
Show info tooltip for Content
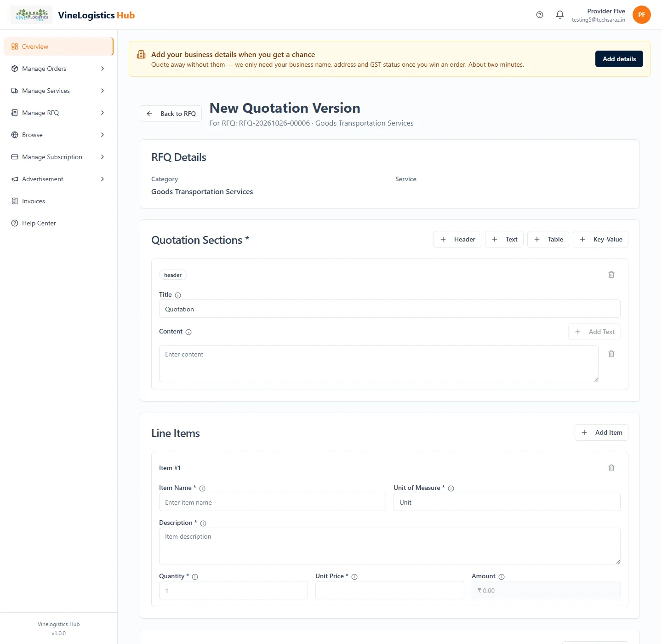tap(188, 332)
